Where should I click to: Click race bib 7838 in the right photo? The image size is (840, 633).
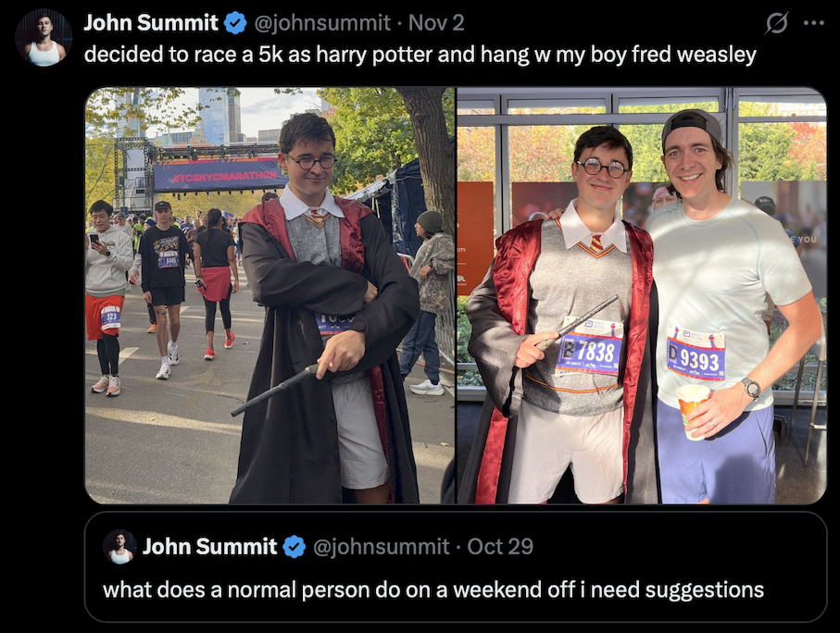click(x=590, y=346)
